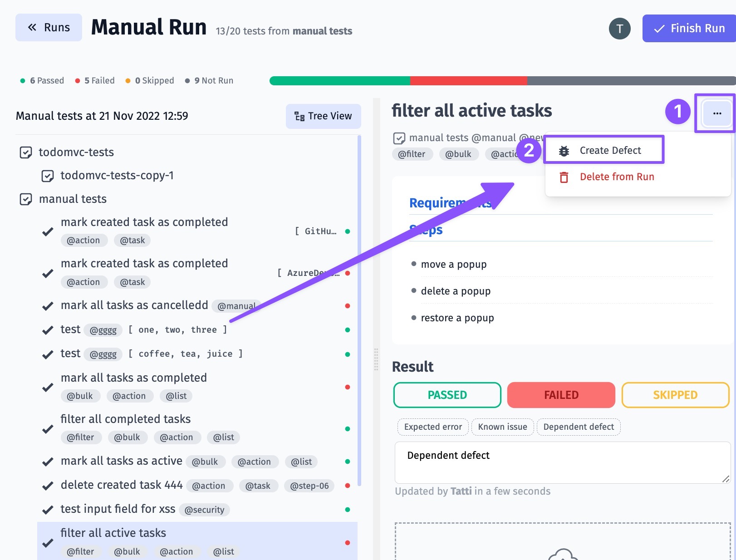Choose Delete from Run menu item
736x560 pixels.
tap(617, 177)
